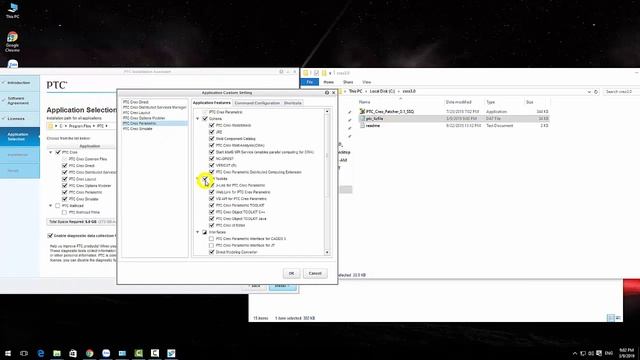This screenshot has width=640, height=360.
Task: Open Quick Access Toolbar customize dropdown
Action: [330, 73]
